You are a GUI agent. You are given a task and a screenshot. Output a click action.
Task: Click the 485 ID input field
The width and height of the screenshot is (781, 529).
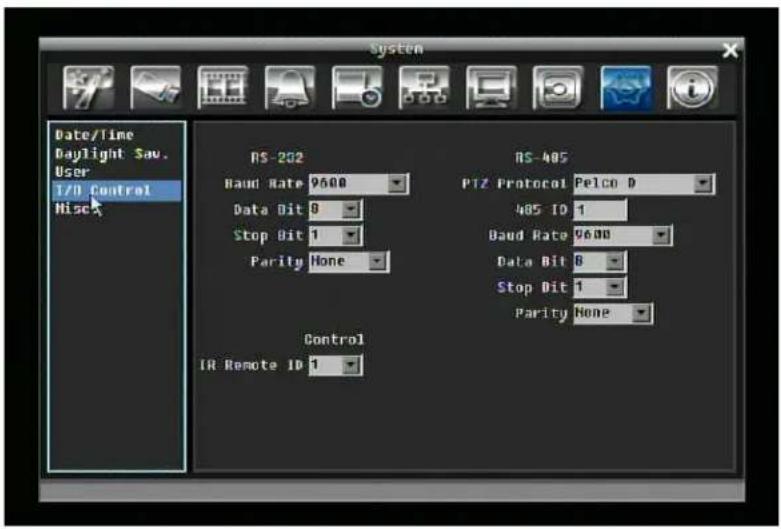coord(600,210)
